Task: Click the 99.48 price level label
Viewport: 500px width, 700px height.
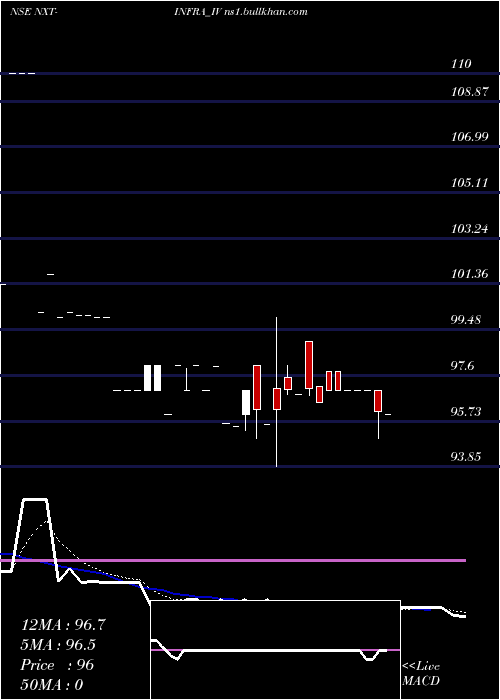Action: (468, 320)
